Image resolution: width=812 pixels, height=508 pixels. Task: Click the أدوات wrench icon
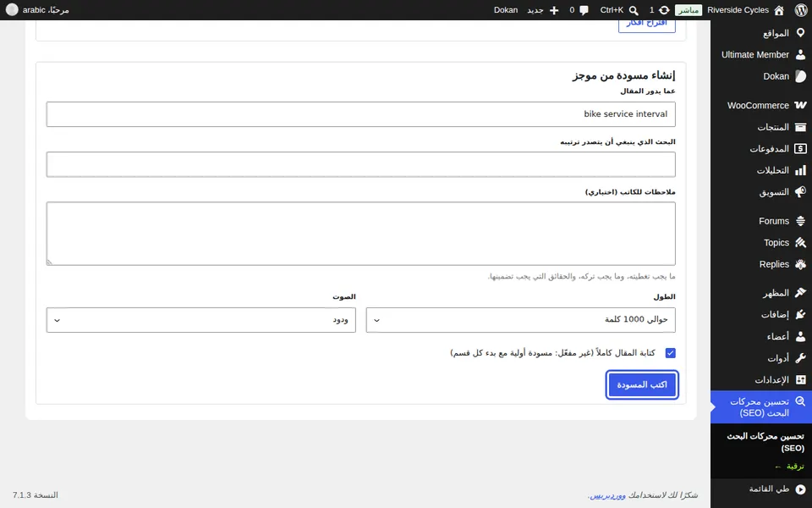[801, 358]
